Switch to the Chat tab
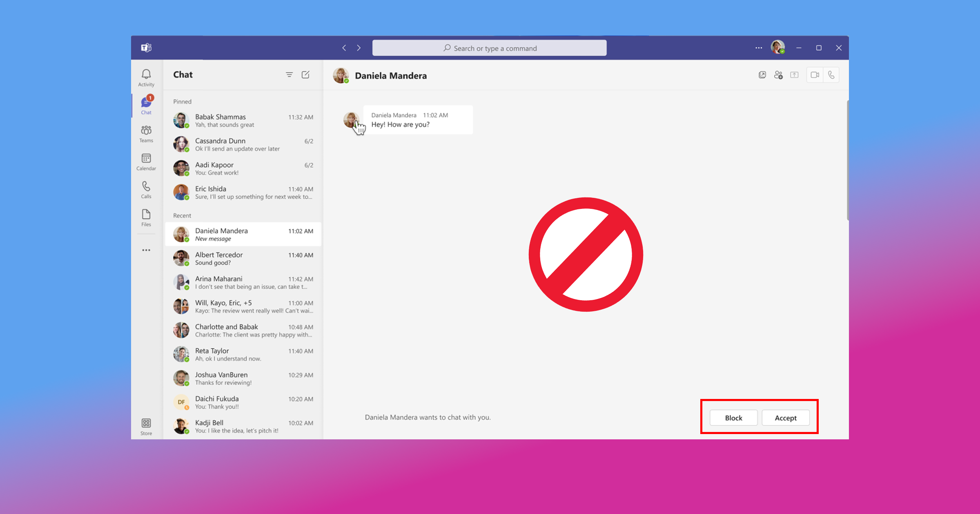 pyautogui.click(x=146, y=105)
